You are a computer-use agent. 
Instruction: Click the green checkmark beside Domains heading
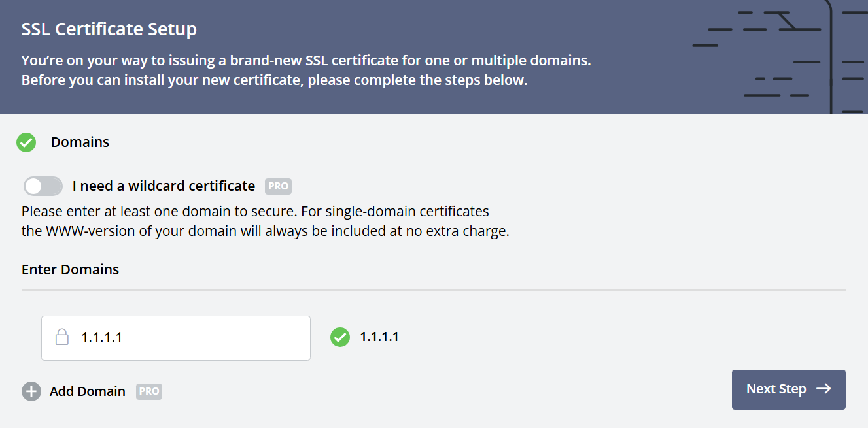pos(26,142)
